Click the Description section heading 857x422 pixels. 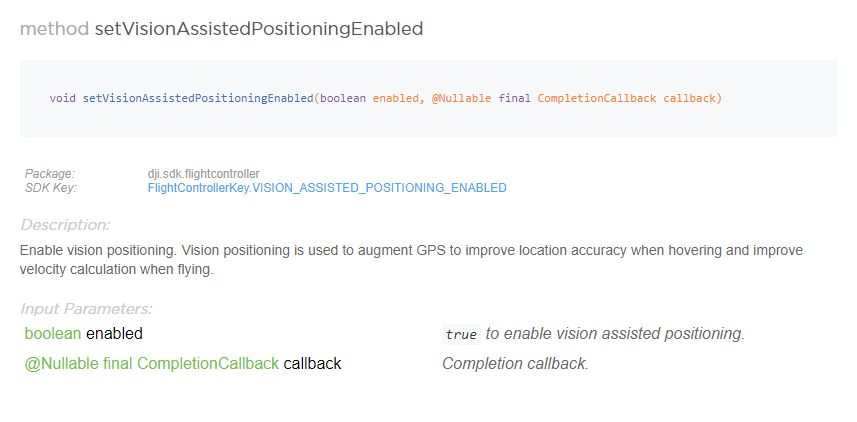coord(65,225)
